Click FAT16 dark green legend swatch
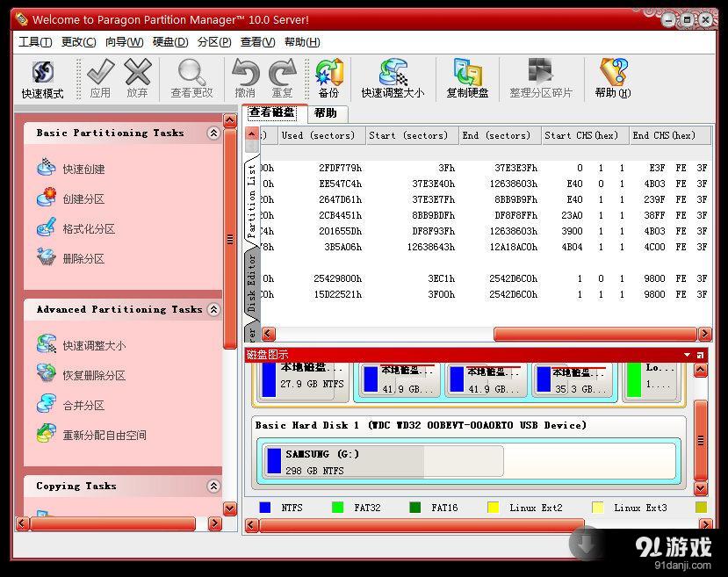728x577 pixels. (x=415, y=508)
